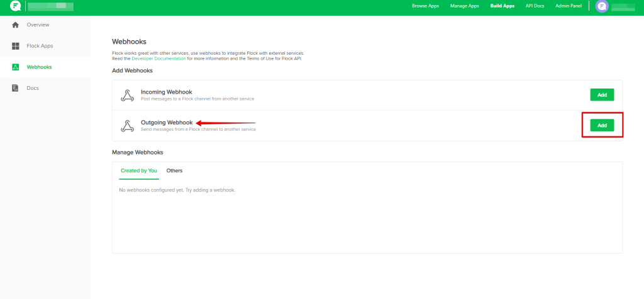Click the Outgoing Webhook icon
The height and width of the screenshot is (299, 644).
point(127,126)
